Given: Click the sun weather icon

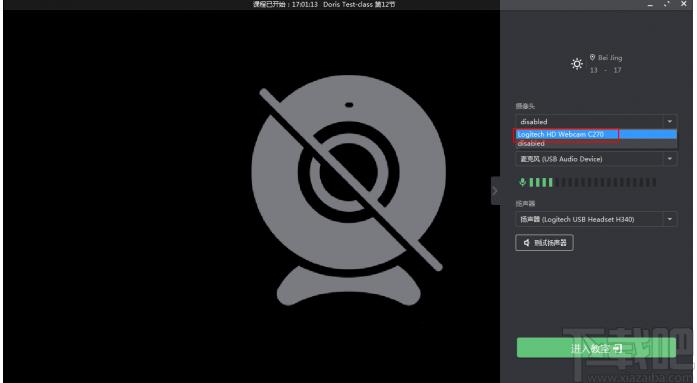Looking at the screenshot, I should (577, 64).
